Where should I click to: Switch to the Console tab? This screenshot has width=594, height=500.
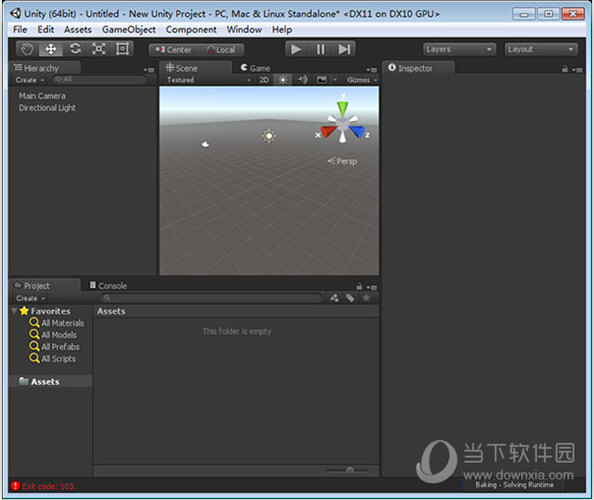[108, 286]
